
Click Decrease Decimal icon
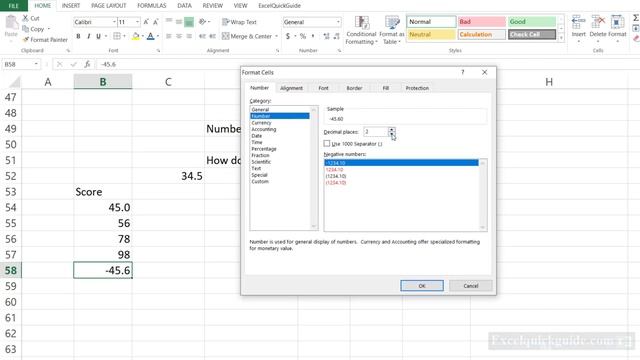336,36
